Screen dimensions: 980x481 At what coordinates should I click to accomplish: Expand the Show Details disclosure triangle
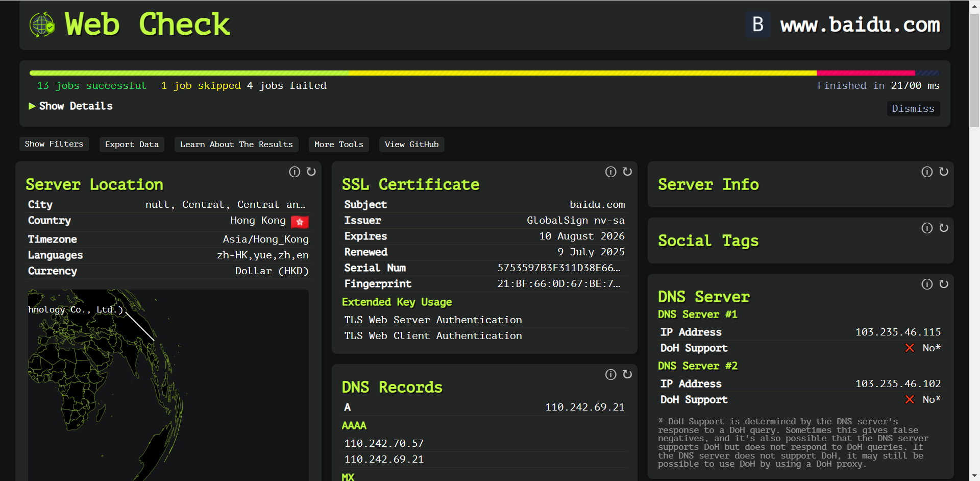32,106
